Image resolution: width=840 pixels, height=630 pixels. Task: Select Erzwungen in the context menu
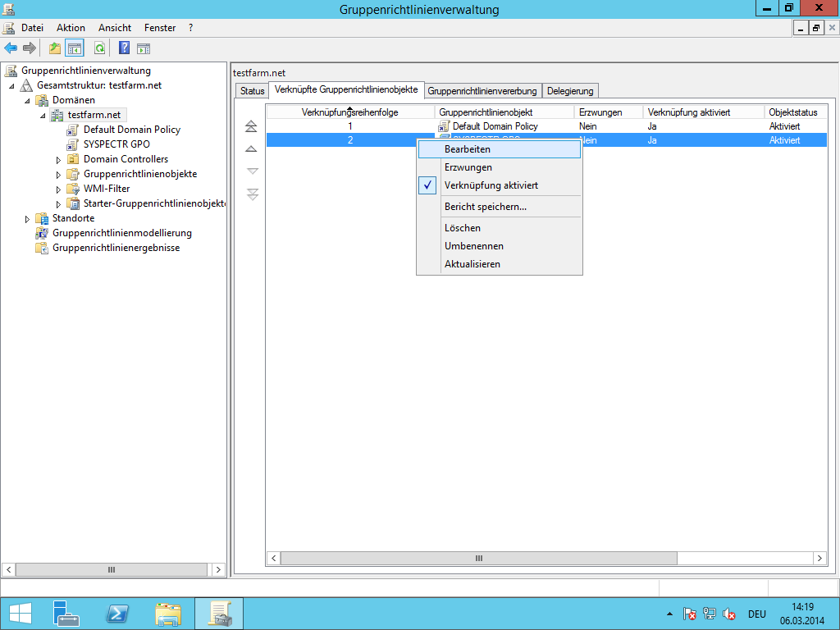500,167
